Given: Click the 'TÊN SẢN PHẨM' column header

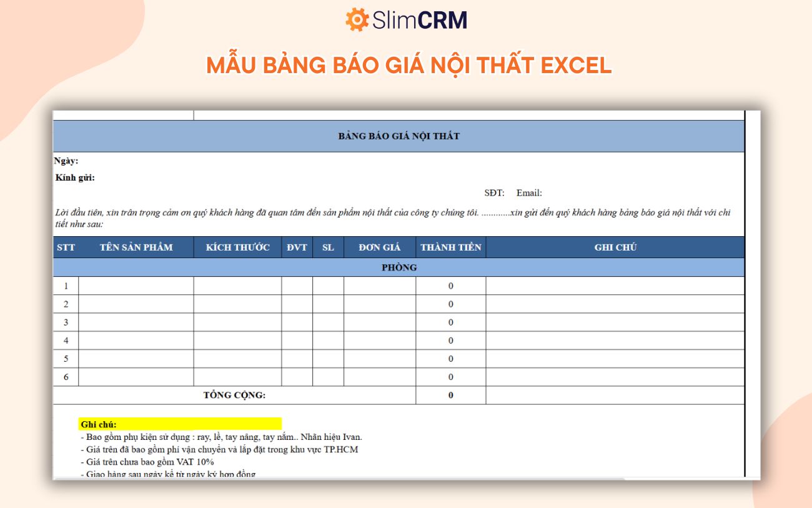Looking at the screenshot, I should [136, 247].
